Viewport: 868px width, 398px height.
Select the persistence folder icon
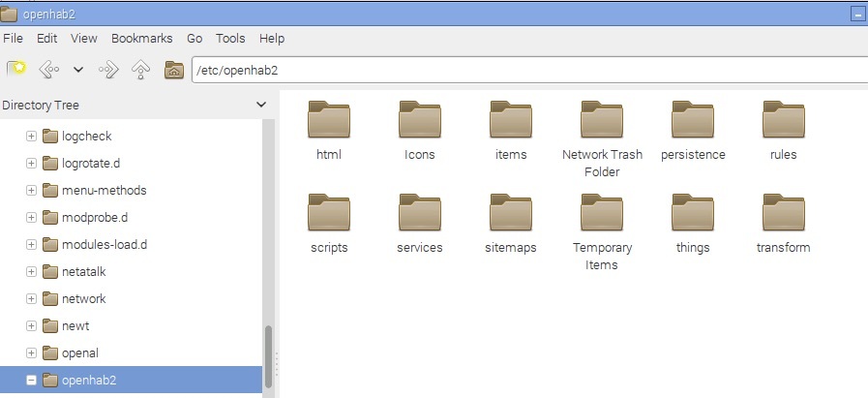(693, 119)
